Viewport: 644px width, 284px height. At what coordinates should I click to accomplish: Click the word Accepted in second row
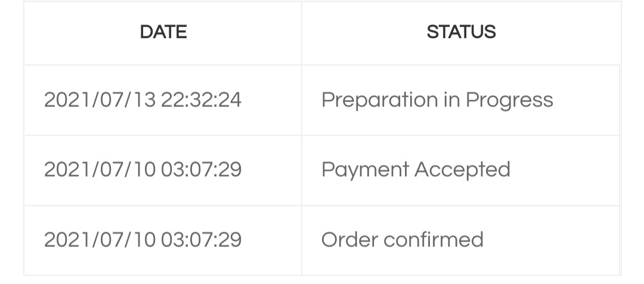[x=462, y=170]
